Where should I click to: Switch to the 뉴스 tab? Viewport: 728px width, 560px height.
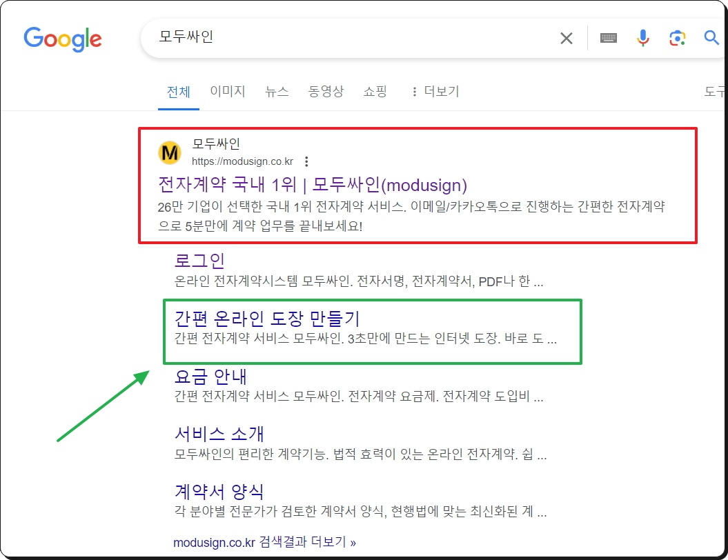pyautogui.click(x=277, y=91)
